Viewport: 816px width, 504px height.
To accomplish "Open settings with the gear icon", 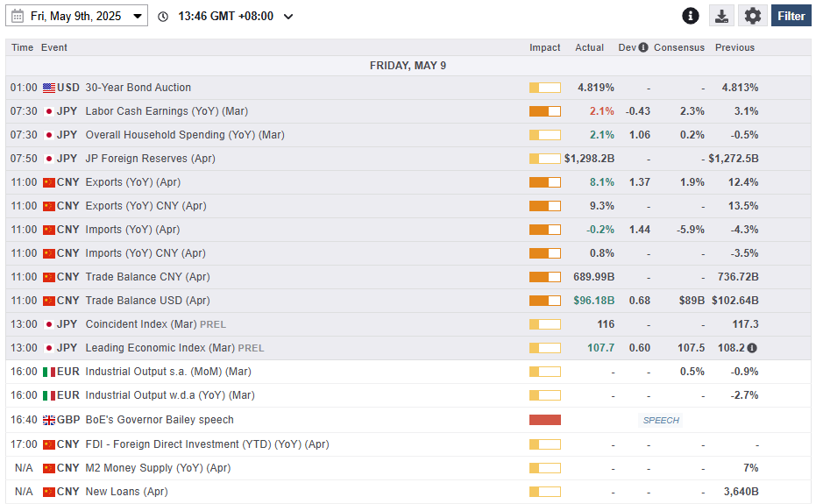I will click(752, 16).
